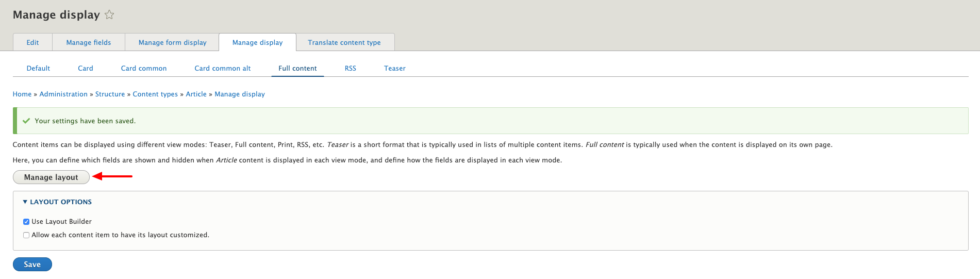Switch to Teaser view mode
Image resolution: width=980 pixels, height=279 pixels.
395,68
